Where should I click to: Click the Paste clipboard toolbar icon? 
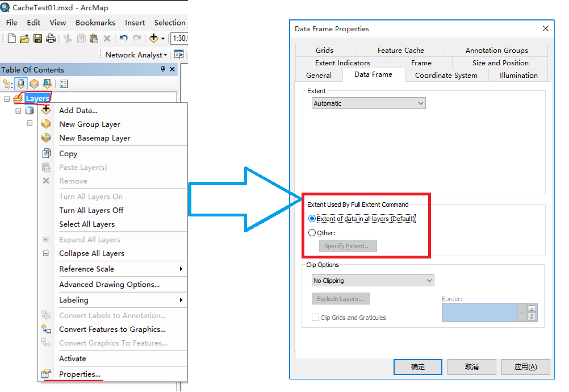click(x=94, y=39)
